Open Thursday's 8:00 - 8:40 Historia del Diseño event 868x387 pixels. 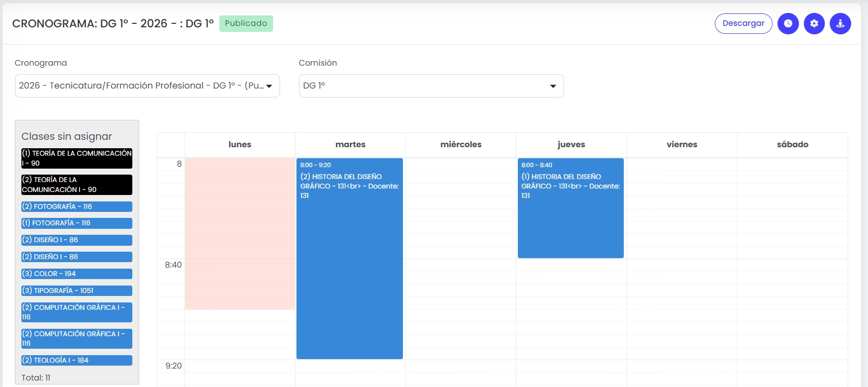click(571, 208)
